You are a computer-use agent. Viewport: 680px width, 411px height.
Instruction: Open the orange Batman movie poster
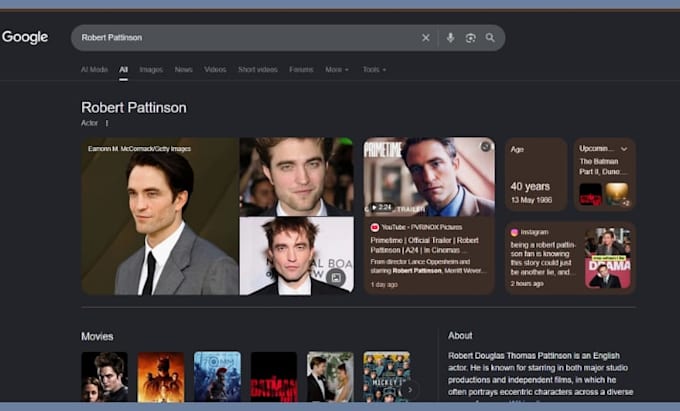coord(161,377)
